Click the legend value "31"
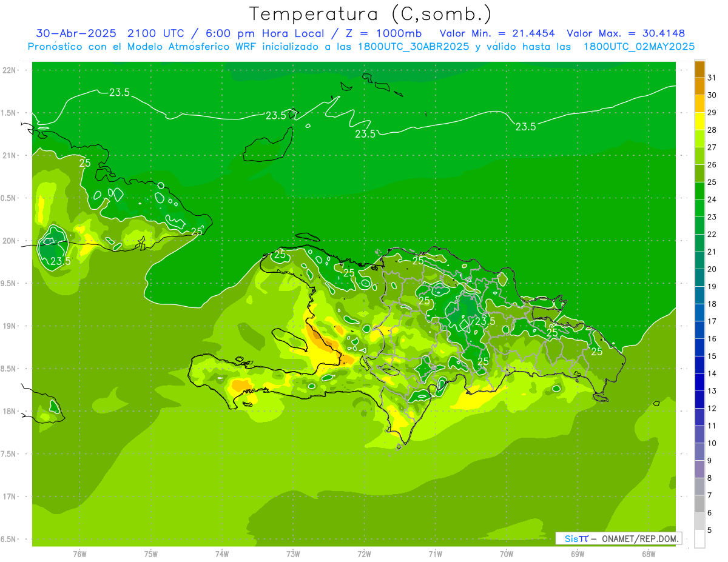This screenshot has width=728, height=562. [712, 78]
